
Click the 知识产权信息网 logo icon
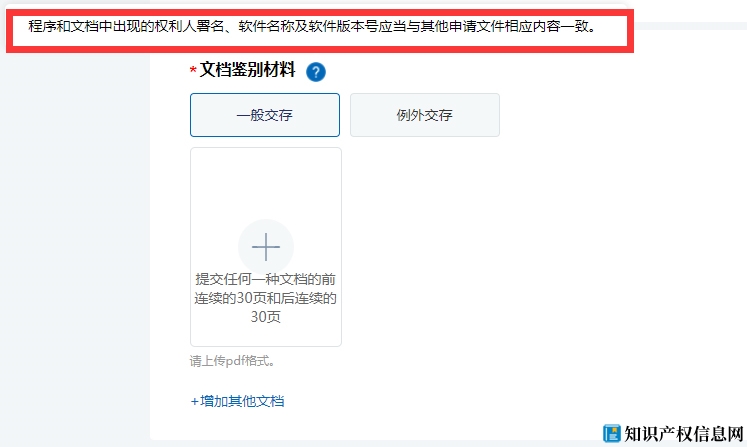(612, 433)
